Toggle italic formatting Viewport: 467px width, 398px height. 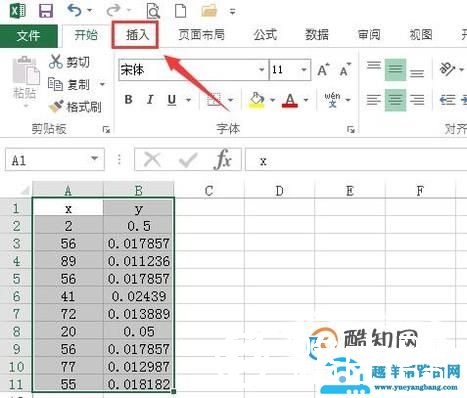tap(150, 99)
